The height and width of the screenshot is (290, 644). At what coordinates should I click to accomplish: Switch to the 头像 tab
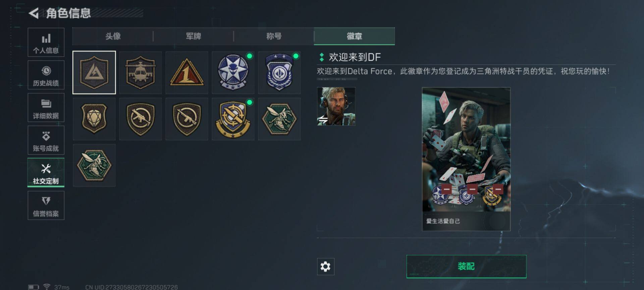click(x=113, y=36)
